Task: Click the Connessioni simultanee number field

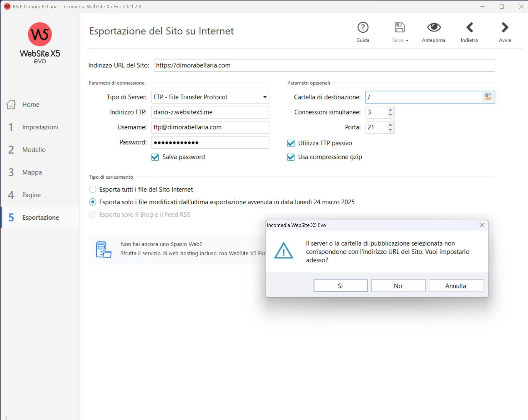Action: (376, 112)
